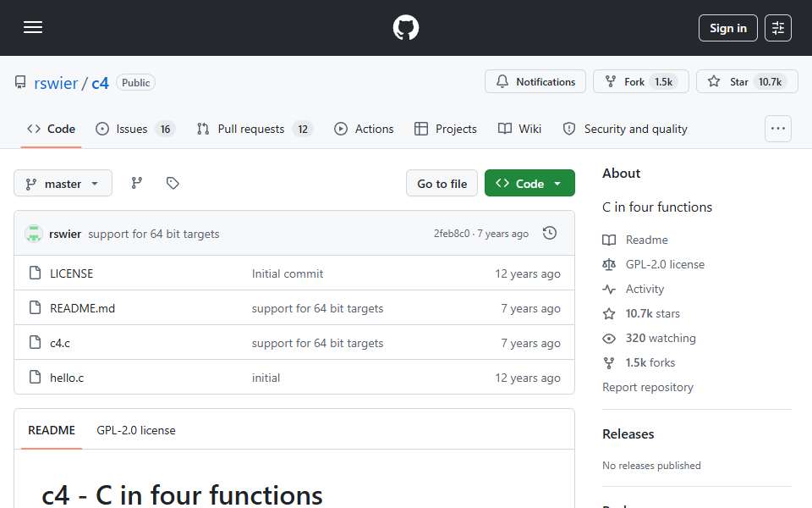This screenshot has height=508, width=812.
Task: Open the three-dot more tabs menu
Action: pos(778,129)
